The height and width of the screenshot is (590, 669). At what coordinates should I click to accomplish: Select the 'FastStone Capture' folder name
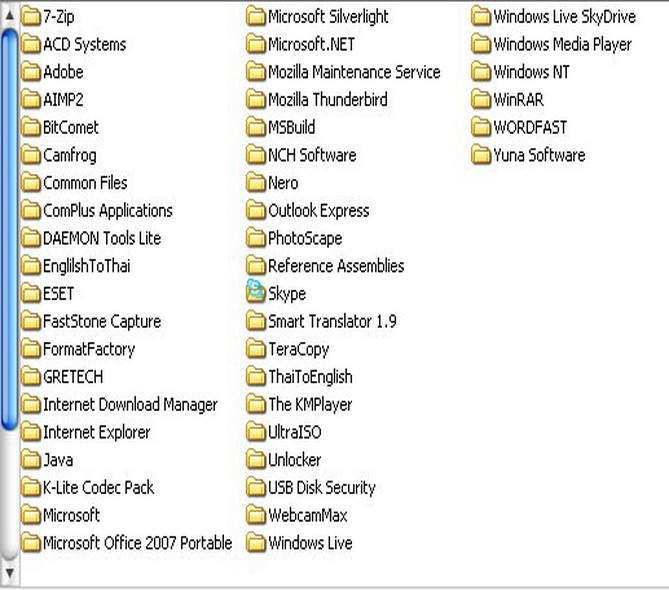tap(102, 322)
